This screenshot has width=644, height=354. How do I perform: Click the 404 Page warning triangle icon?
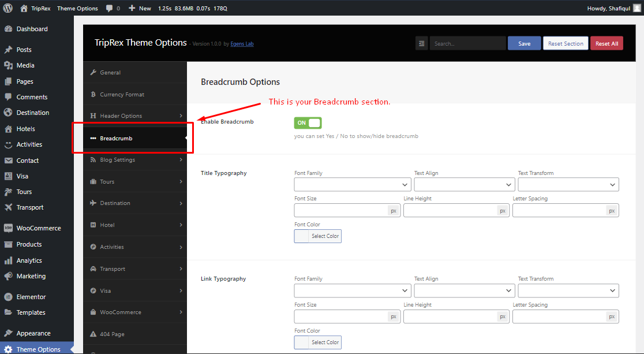click(x=93, y=334)
